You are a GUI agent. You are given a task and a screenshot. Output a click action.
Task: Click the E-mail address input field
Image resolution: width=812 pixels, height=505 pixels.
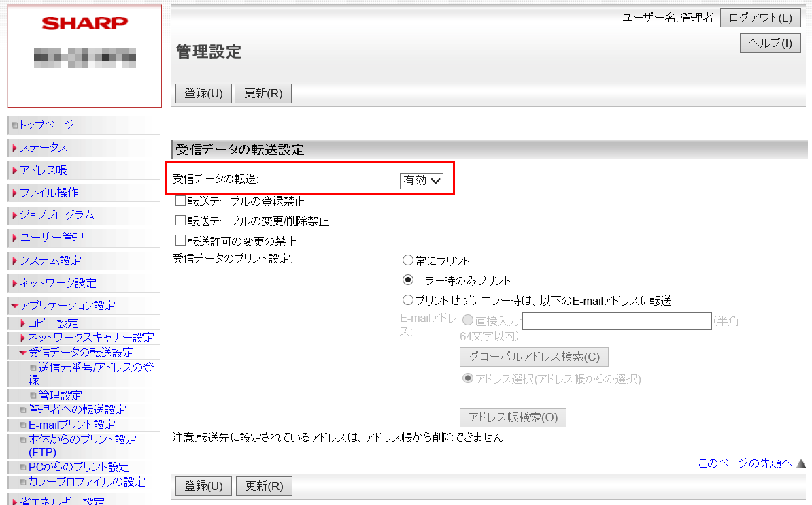tap(617, 321)
